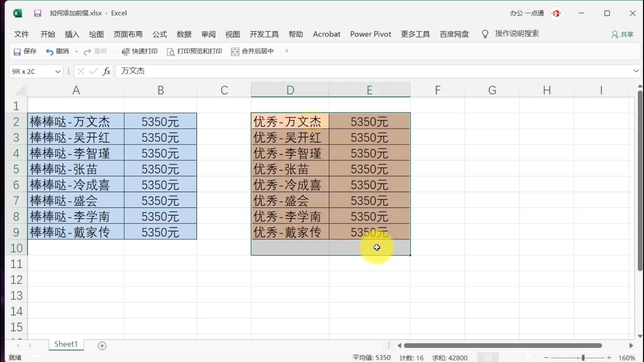
Task: Click the 共享 share button
Action: click(x=623, y=35)
